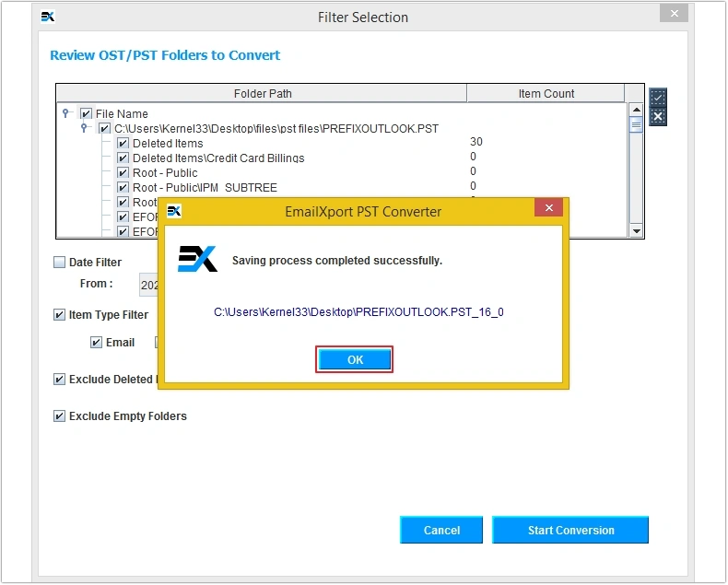Collapse the PREFIXOUTLOOK.PST tree node
Viewport: 728px width, 585px height.
[x=84, y=127]
